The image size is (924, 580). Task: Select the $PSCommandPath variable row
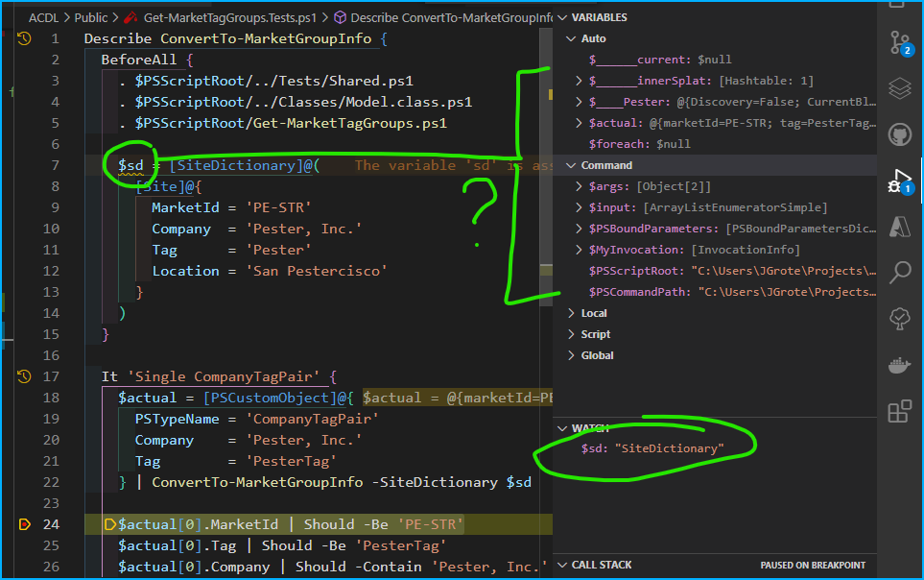pos(715,292)
